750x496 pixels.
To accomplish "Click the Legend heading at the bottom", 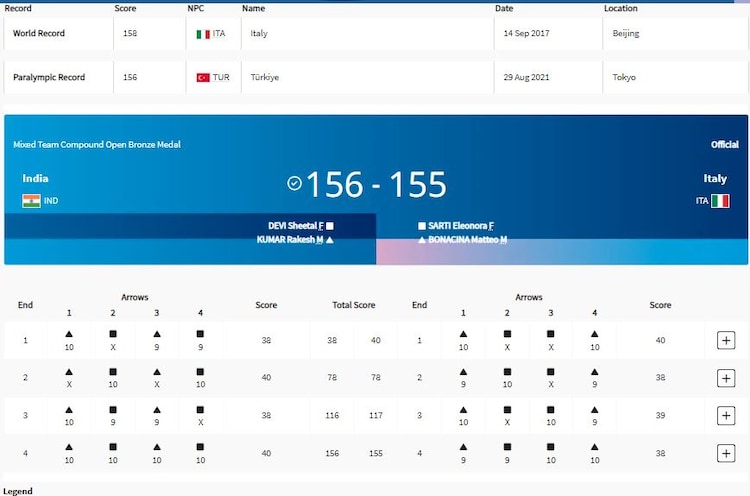I will (x=18, y=491).
